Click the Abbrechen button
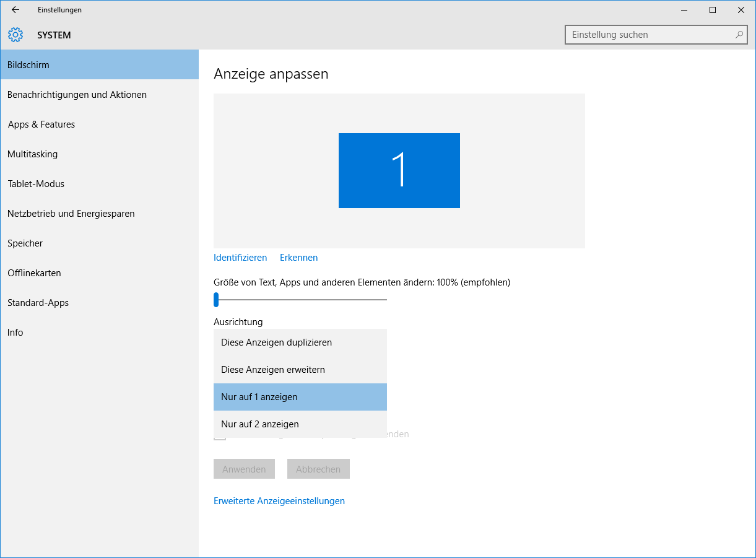This screenshot has height=558, width=756. coord(318,469)
